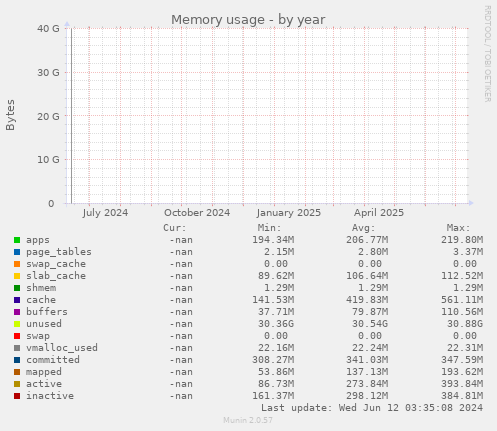
Task: Click the dark red inactive legend swatch
Action: pyautogui.click(x=17, y=396)
